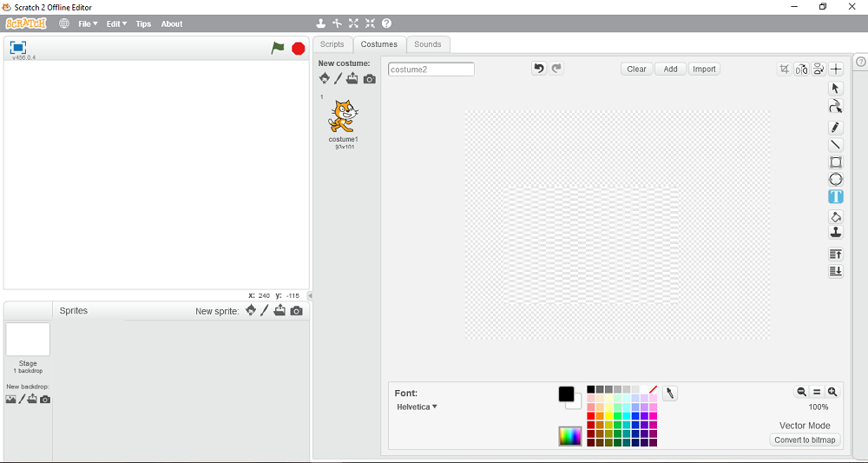This screenshot has width=868, height=463.
Task: Upload sprite from file
Action: 279,310
